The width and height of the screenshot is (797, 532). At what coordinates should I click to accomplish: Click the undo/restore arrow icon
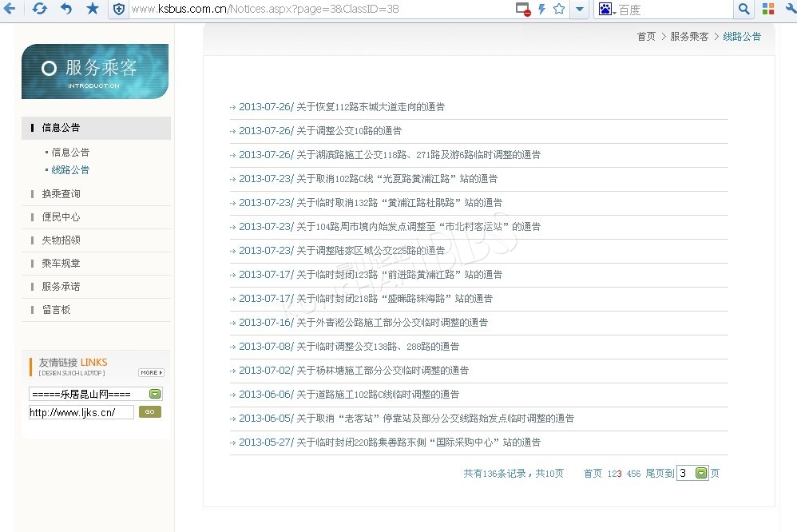coord(66,8)
